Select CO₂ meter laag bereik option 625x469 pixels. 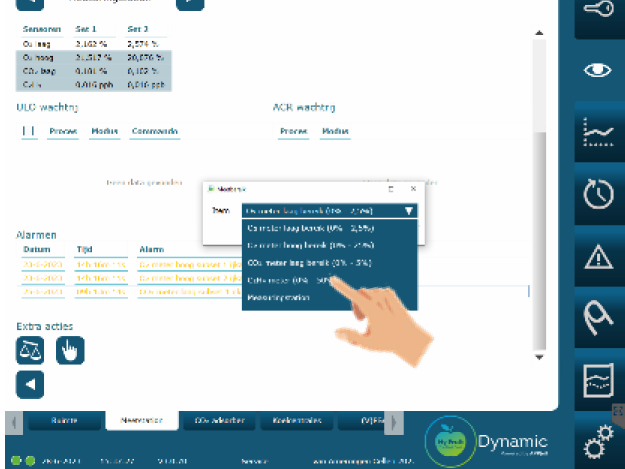point(296,261)
